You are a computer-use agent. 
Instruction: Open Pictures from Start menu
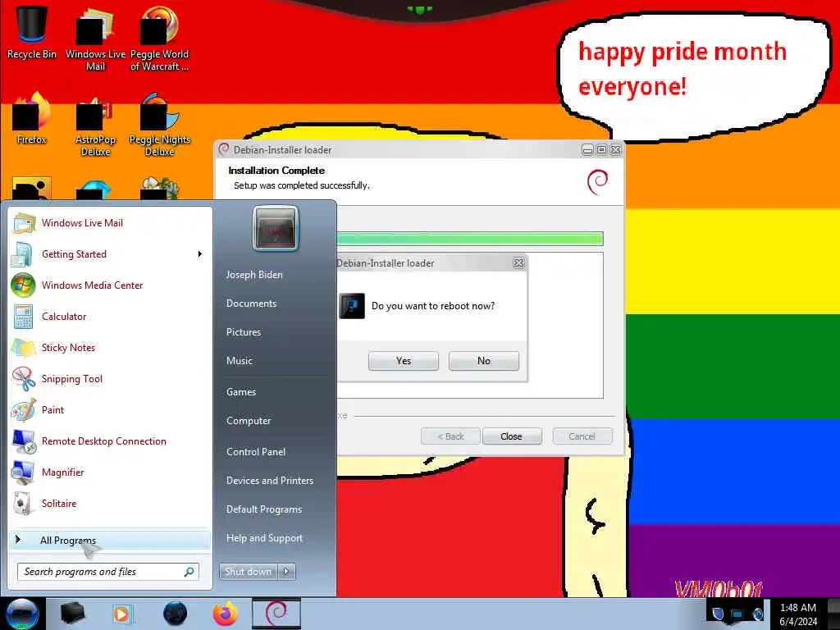tap(244, 332)
